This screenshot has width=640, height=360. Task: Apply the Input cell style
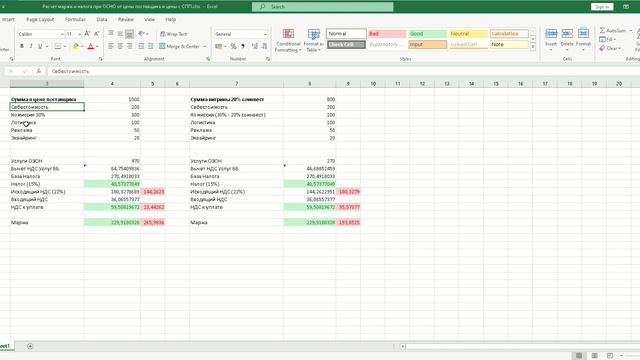pos(428,44)
